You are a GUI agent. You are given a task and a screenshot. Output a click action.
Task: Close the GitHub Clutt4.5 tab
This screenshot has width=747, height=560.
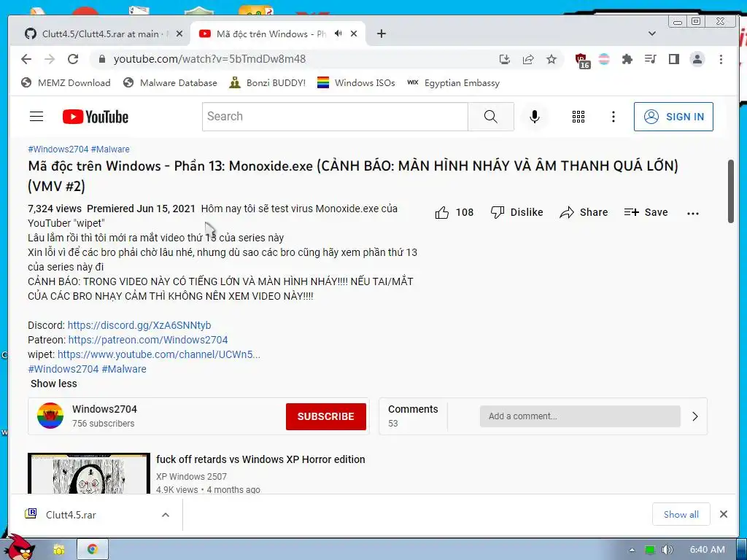click(x=179, y=34)
